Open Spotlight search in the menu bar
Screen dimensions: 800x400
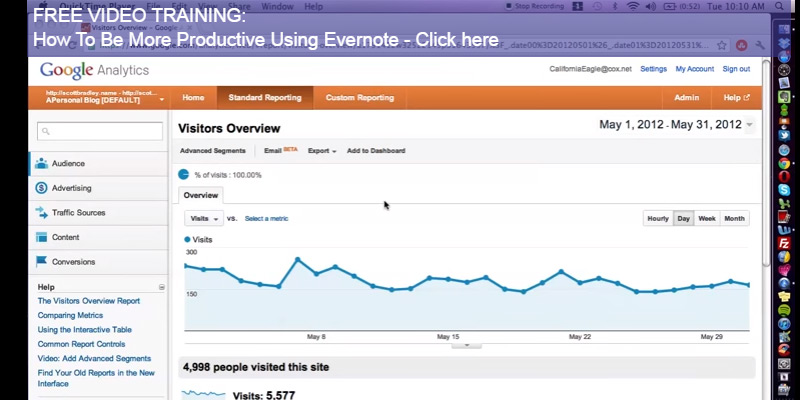pyautogui.click(x=779, y=7)
